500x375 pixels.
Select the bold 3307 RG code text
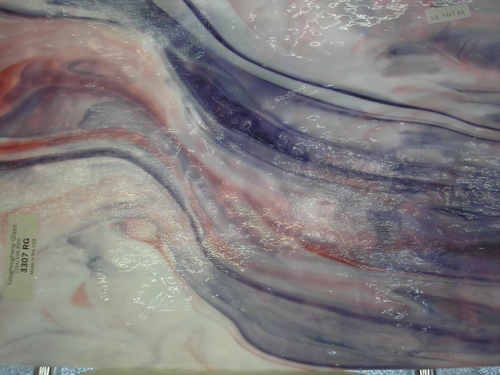(25, 255)
